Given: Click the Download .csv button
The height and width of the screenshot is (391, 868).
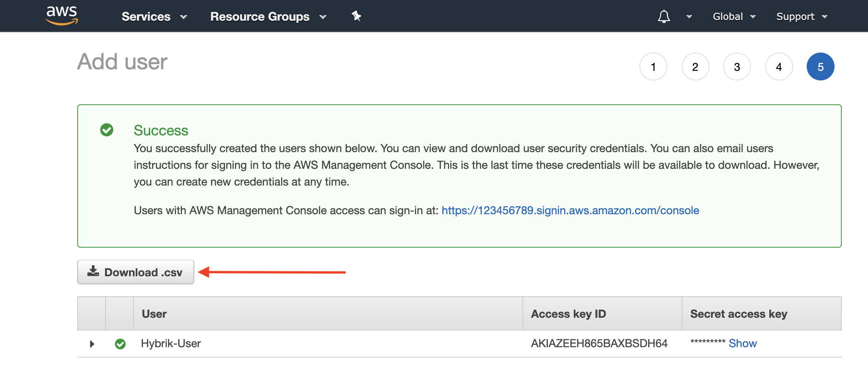Looking at the screenshot, I should (136, 272).
